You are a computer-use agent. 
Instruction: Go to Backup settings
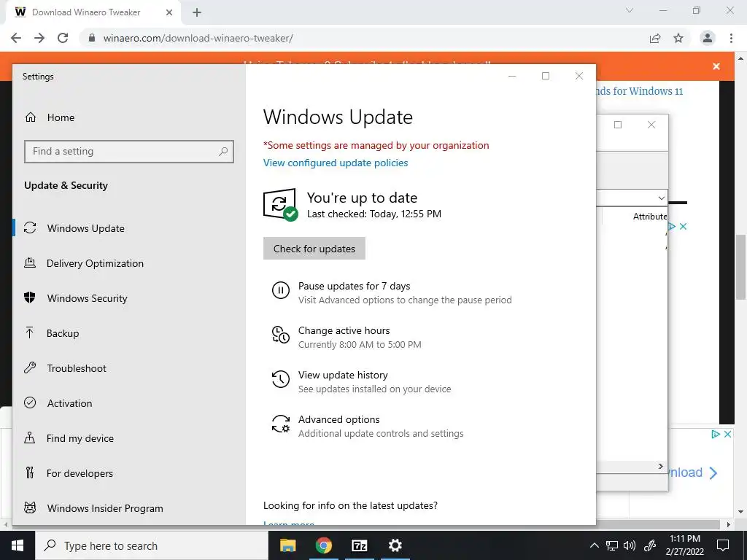pyautogui.click(x=63, y=333)
